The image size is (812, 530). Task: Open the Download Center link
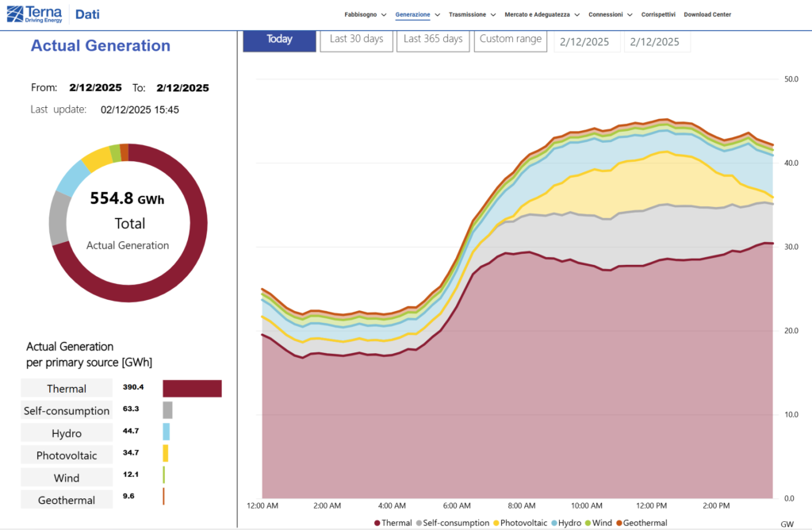tap(707, 14)
